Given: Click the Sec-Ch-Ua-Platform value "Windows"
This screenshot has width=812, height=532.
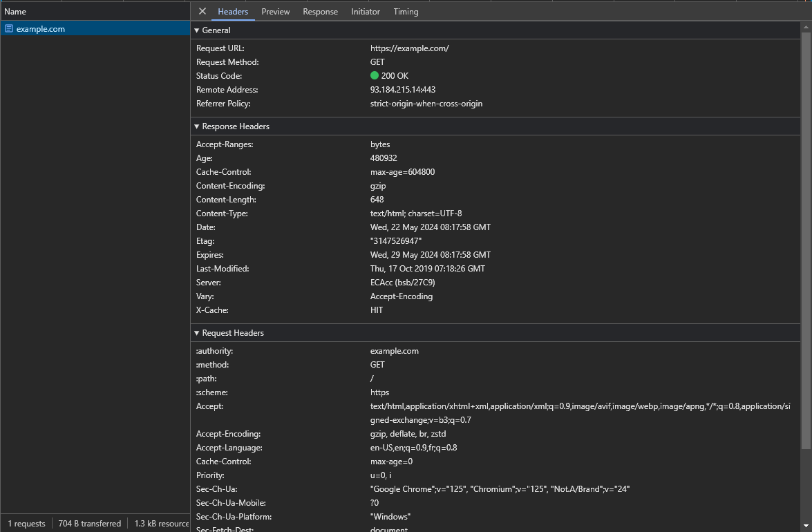Looking at the screenshot, I should pyautogui.click(x=390, y=517).
